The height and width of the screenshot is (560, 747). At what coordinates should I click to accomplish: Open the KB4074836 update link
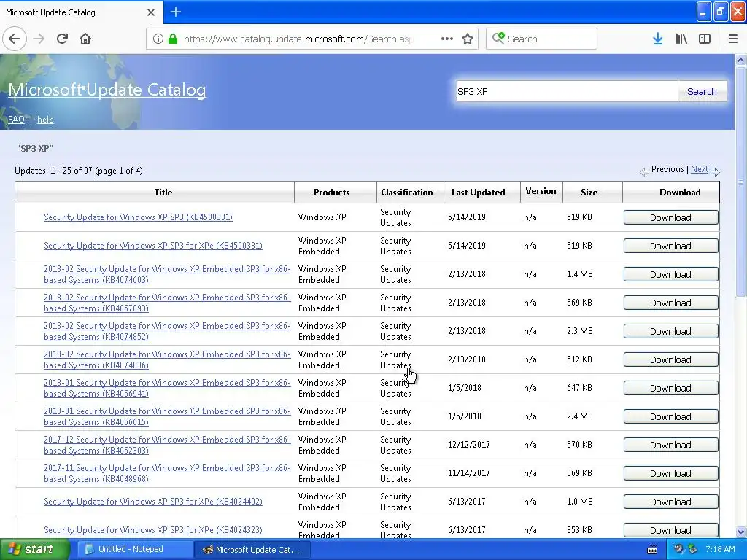[167, 359]
